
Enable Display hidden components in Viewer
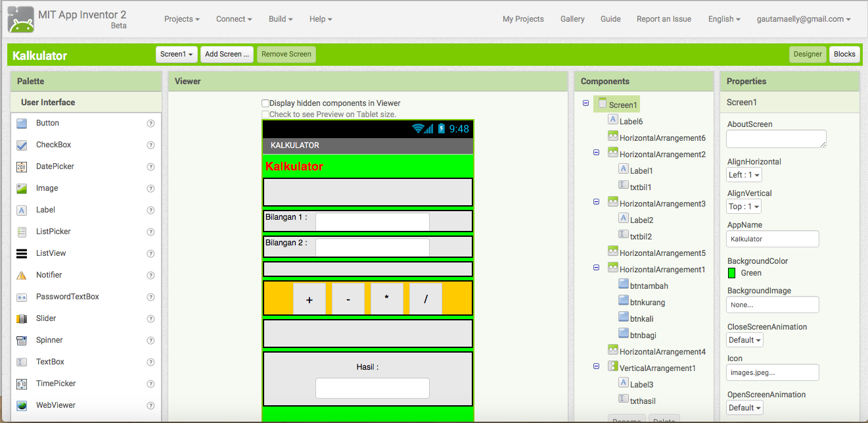tap(265, 103)
